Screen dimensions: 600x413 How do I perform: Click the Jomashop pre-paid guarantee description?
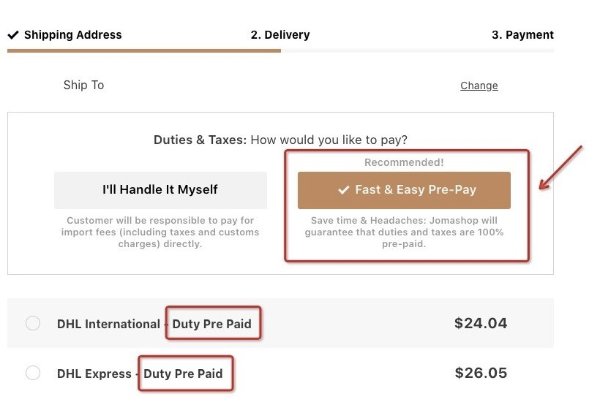pos(404,232)
